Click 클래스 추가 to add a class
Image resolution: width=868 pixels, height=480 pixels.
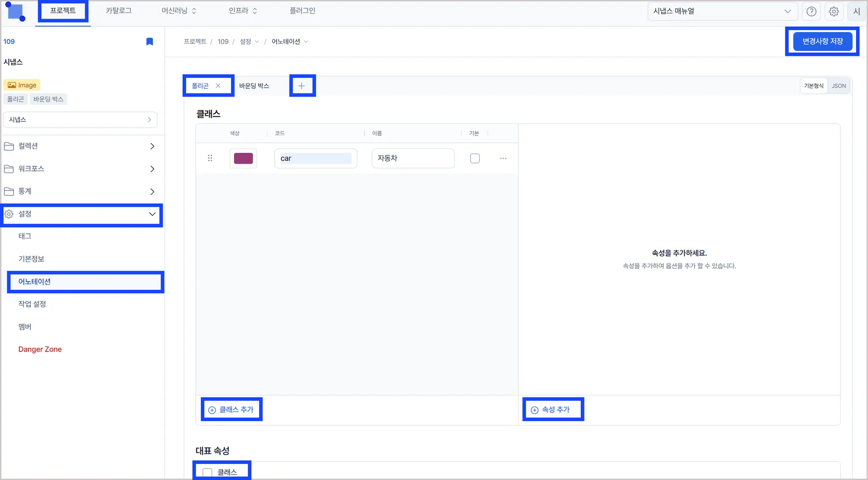click(231, 410)
